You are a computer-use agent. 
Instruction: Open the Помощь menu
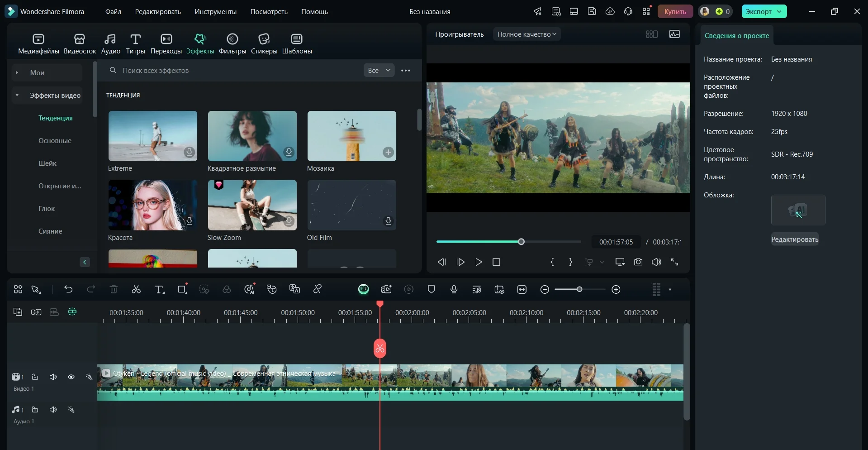314,12
